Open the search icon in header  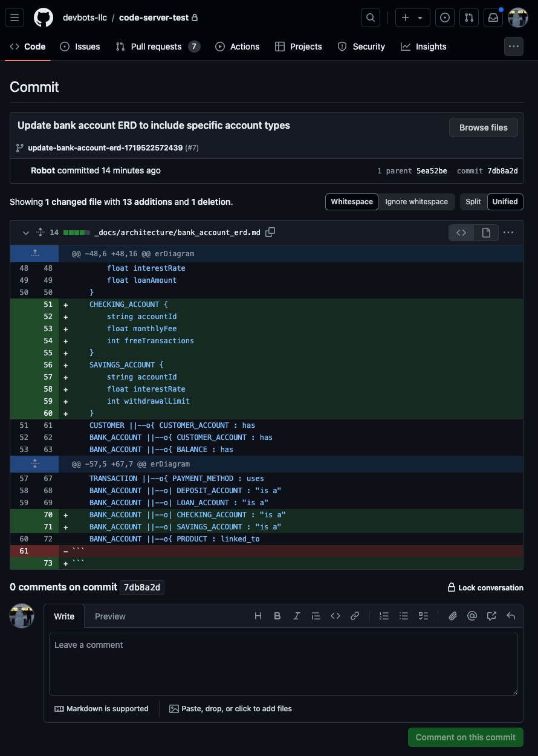[x=371, y=18]
